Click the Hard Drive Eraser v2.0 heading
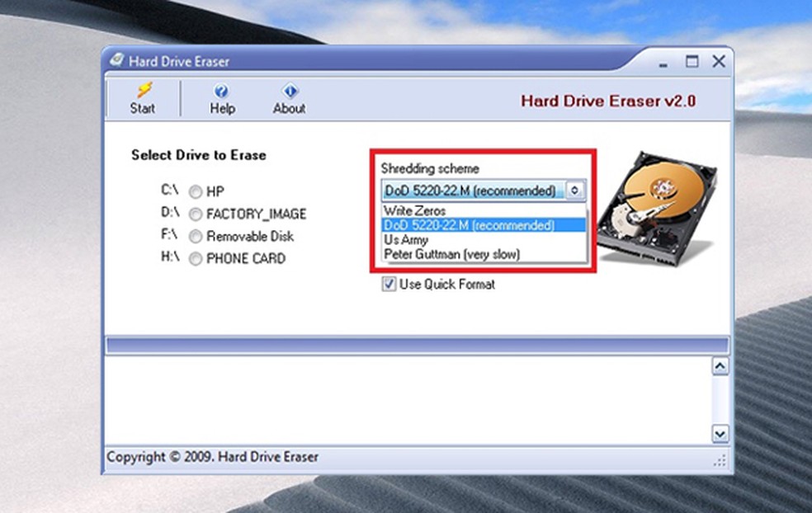This screenshot has height=513, width=812. tap(608, 101)
